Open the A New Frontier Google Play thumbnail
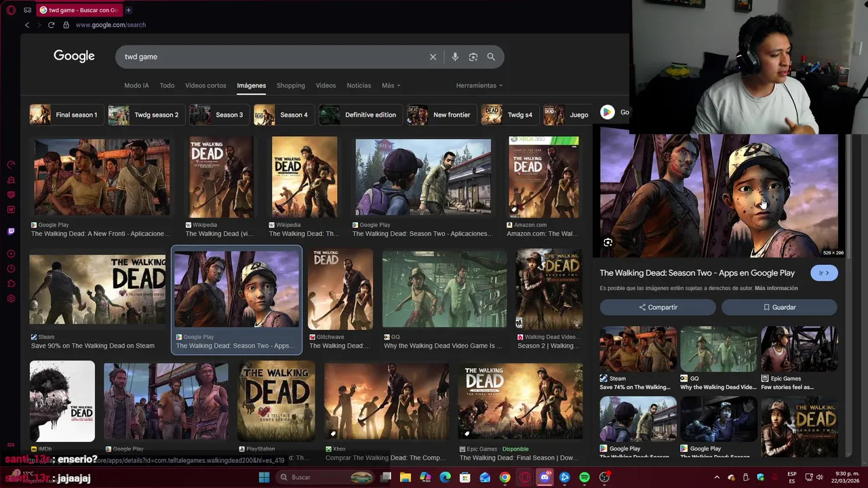 102,178
